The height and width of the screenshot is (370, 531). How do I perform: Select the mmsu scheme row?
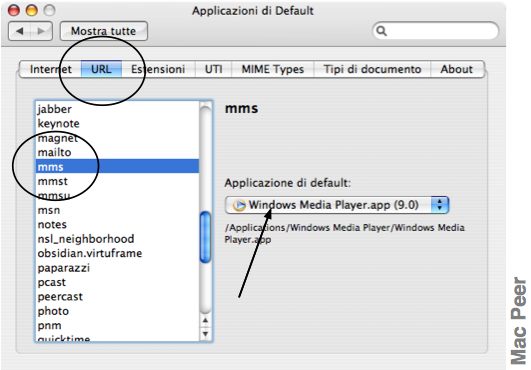pos(117,196)
